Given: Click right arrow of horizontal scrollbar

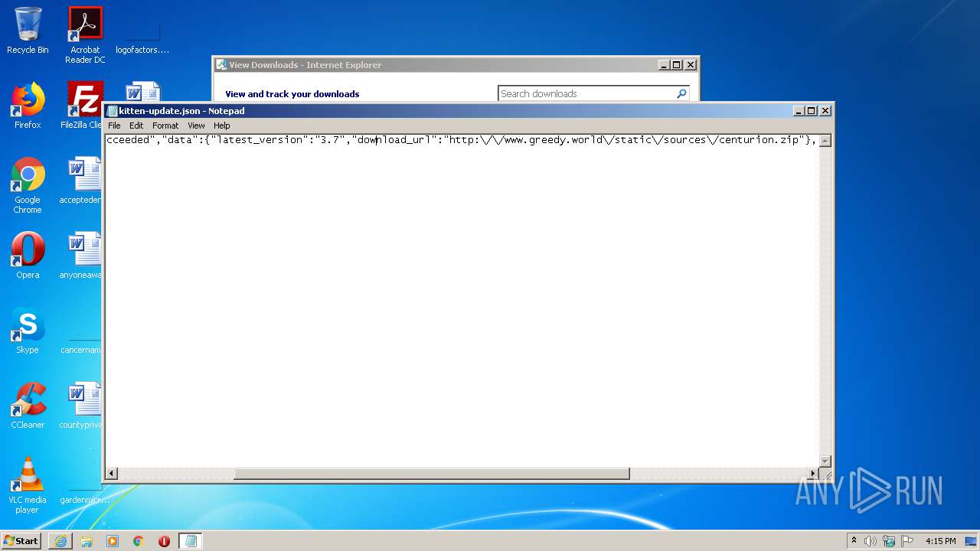Looking at the screenshot, I should pyautogui.click(x=813, y=474).
